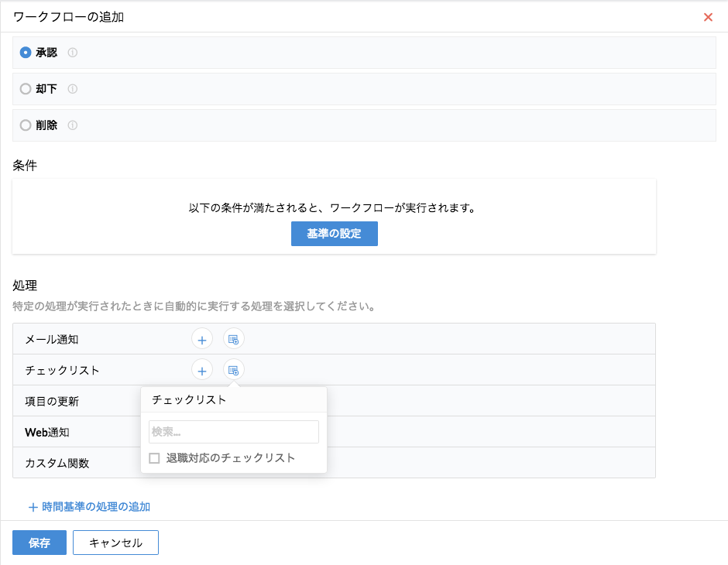Add a new メール通知 with the plus icon
The image size is (728, 565).
pyautogui.click(x=201, y=339)
